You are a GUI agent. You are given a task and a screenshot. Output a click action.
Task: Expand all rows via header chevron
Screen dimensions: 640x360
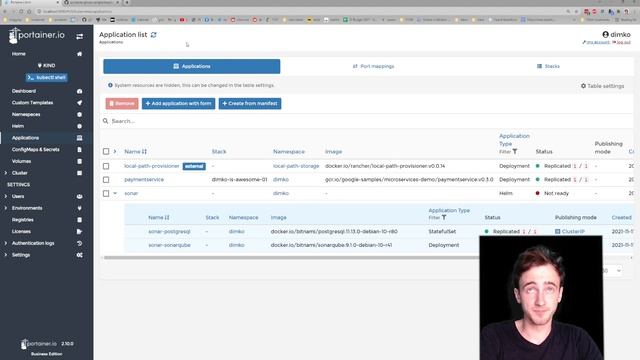point(115,152)
